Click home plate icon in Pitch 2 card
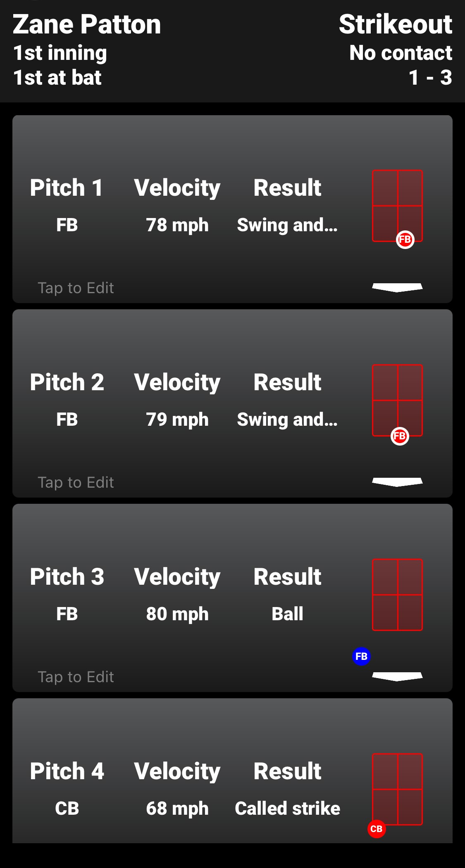 coord(397,482)
